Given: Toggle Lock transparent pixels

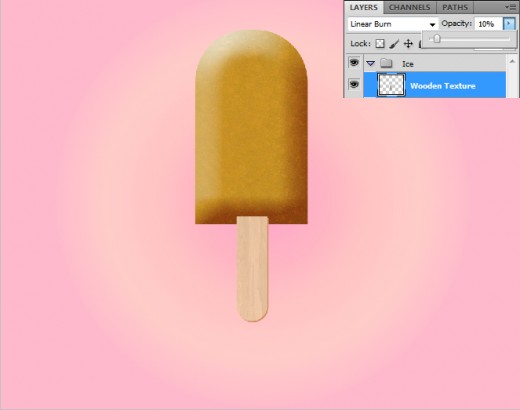Looking at the screenshot, I should click(x=380, y=44).
